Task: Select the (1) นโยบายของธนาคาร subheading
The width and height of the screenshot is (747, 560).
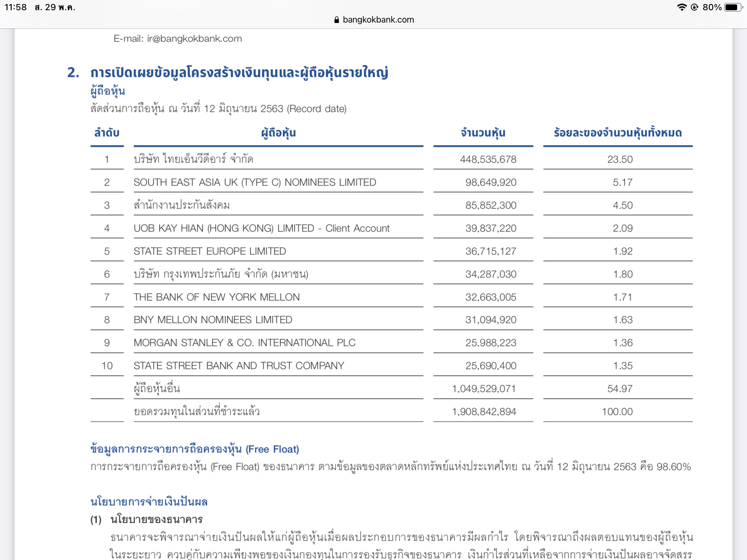Action: [x=146, y=519]
